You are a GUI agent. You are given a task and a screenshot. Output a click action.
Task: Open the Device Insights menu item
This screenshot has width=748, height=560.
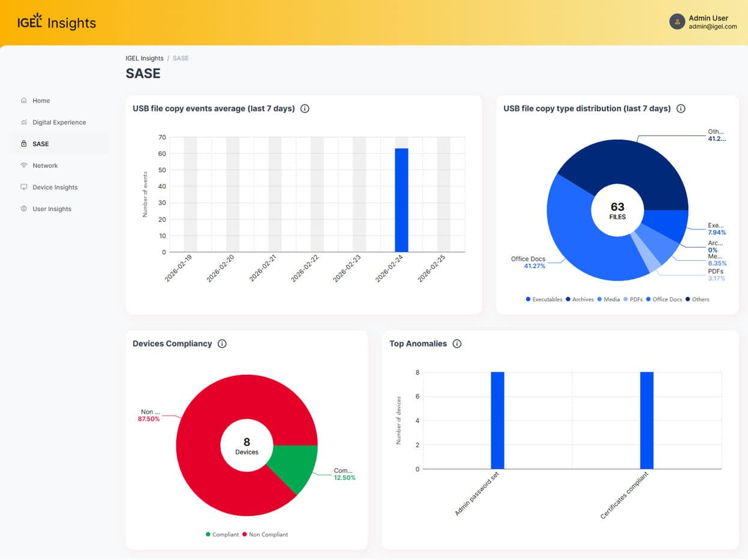[x=55, y=187]
